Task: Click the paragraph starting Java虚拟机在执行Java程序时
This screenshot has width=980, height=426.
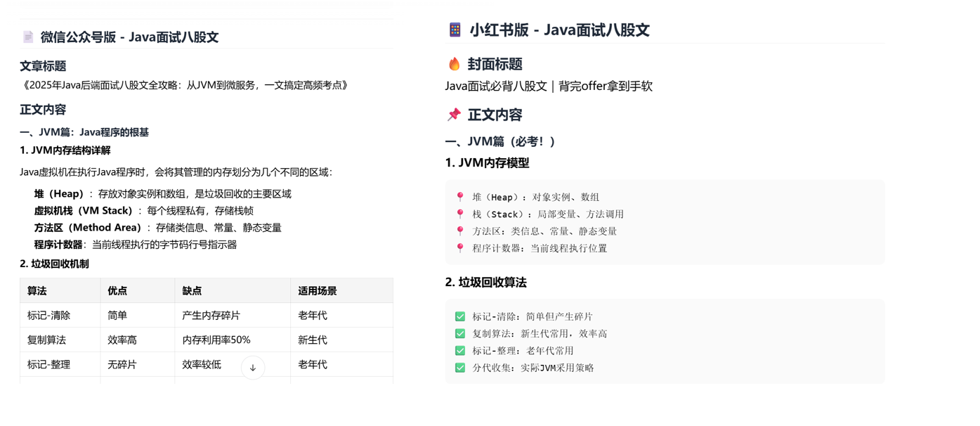Action: click(x=176, y=172)
